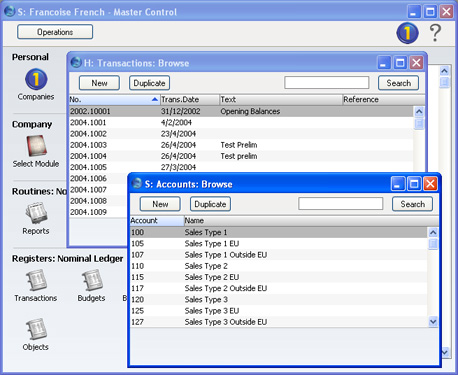Screen dimensions: 458x375
Task: Select account 107 Sales Type 1 Outside EU
Action: (279, 255)
